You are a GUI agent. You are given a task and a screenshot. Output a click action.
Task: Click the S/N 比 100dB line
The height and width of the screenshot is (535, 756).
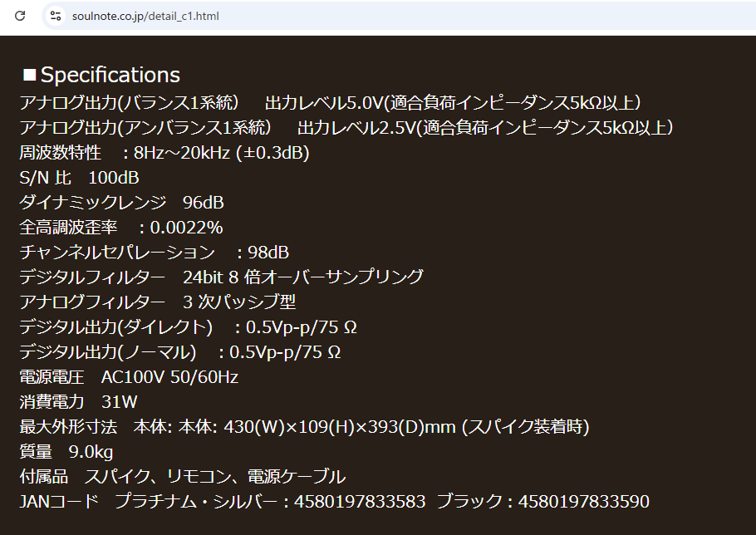[x=79, y=178]
